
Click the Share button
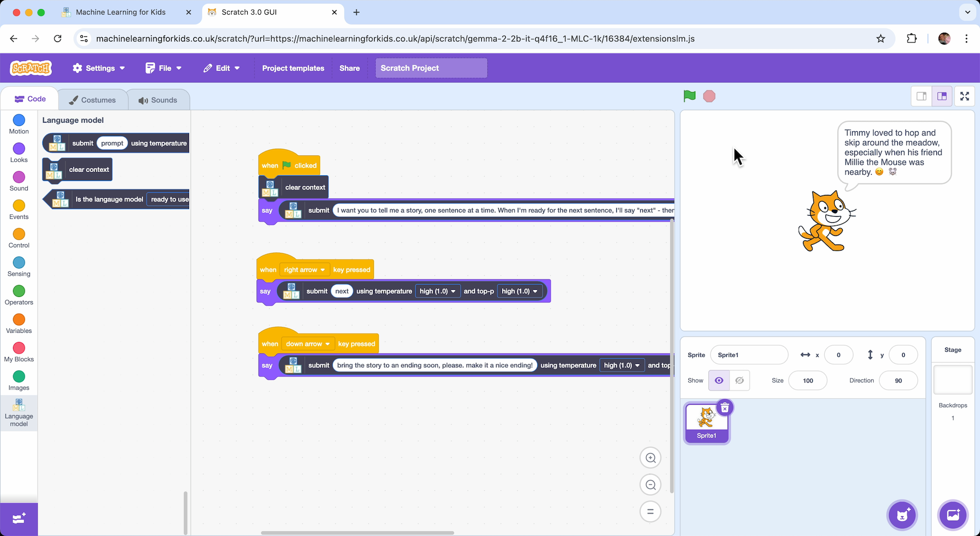coord(350,68)
